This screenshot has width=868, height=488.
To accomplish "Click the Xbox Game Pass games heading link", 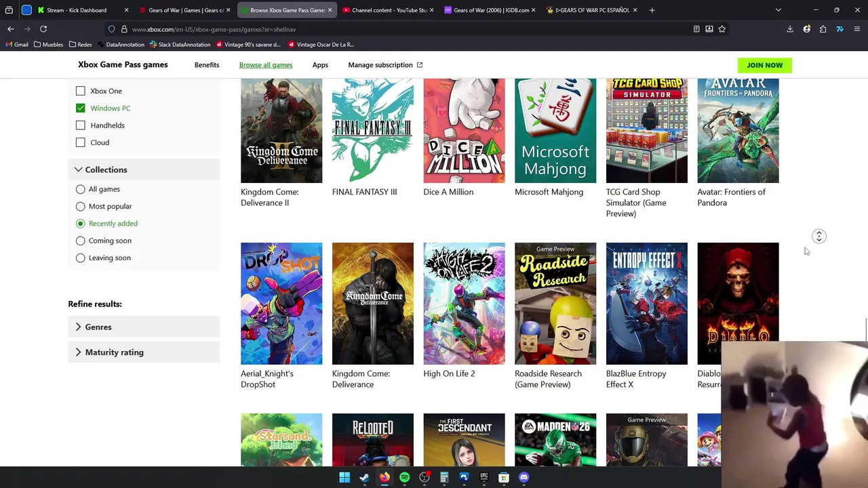I will 123,64.
